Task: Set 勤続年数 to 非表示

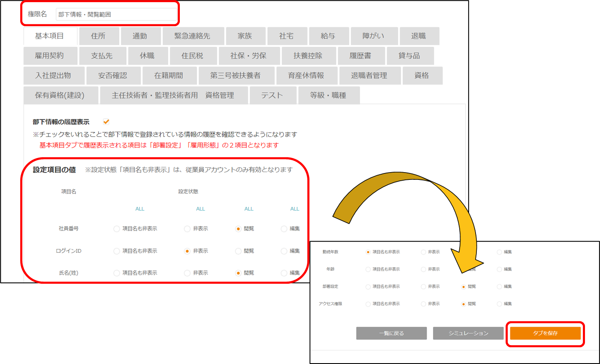Action: 424,252
